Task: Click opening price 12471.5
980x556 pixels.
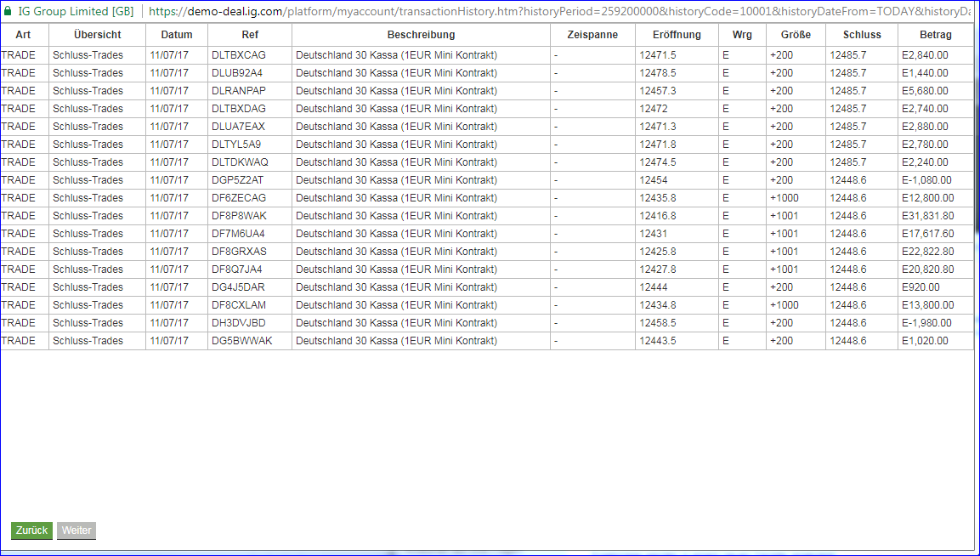Action: pos(658,55)
